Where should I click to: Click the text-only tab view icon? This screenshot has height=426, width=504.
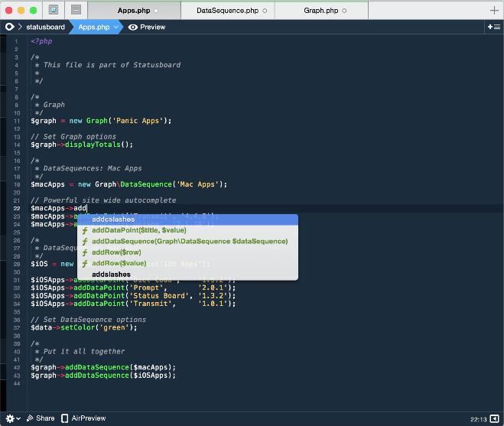click(76, 11)
